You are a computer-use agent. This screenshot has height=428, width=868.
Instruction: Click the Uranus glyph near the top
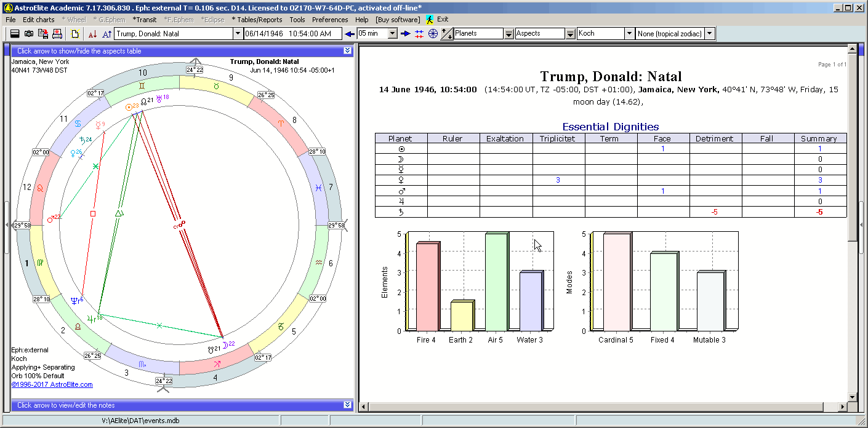click(x=159, y=98)
